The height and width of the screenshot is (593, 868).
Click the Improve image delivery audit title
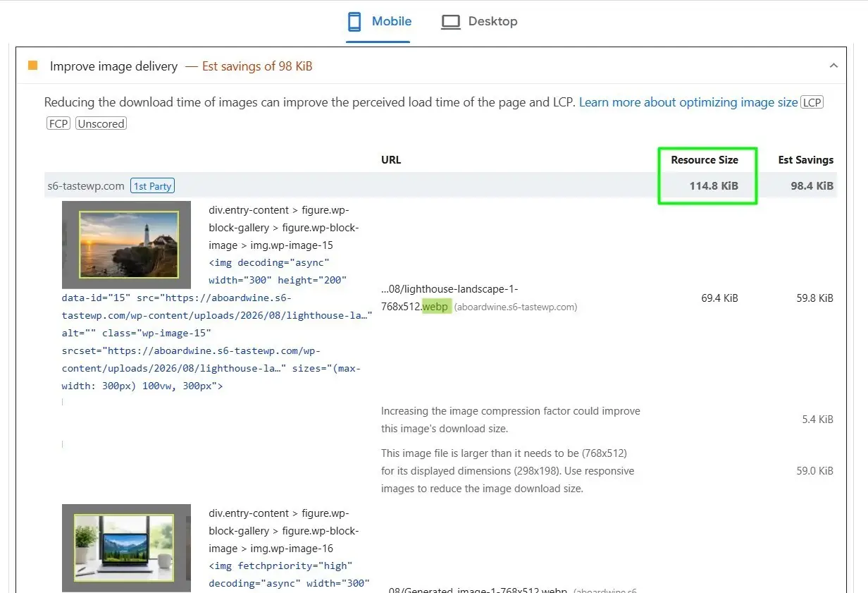coord(113,66)
